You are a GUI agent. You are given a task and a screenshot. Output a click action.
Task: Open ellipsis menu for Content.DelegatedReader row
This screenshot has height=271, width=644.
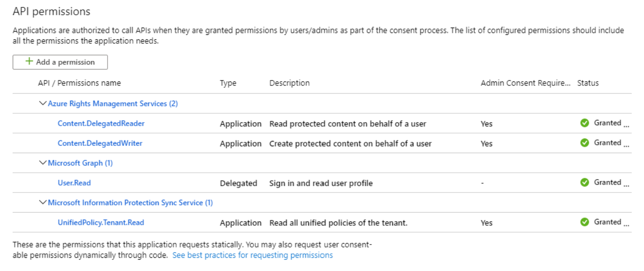[x=626, y=126]
